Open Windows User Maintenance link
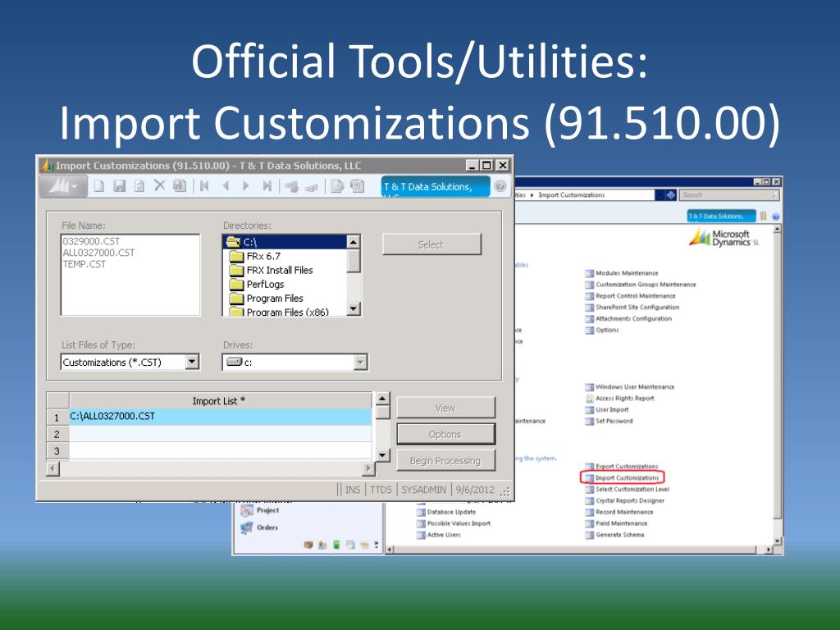 click(629, 387)
